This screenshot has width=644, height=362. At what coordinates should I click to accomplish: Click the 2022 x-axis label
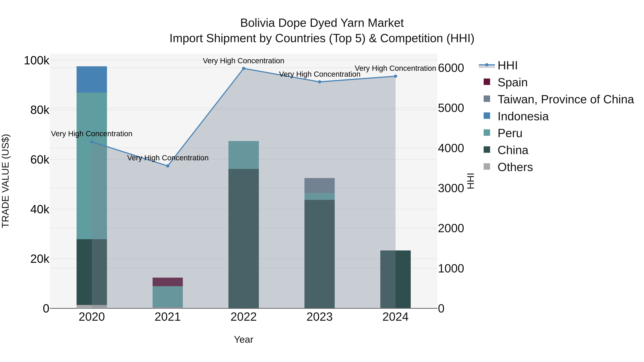click(243, 317)
